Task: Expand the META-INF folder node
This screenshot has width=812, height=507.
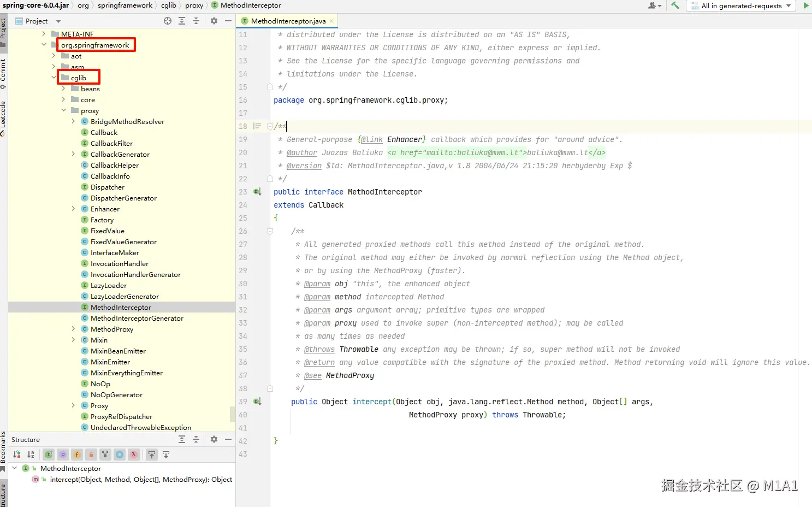Action: tap(44, 34)
